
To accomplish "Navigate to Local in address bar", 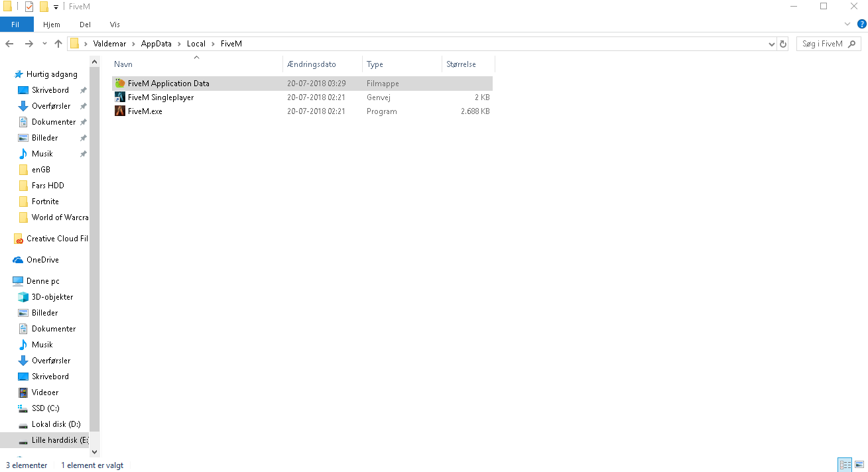I will click(196, 44).
